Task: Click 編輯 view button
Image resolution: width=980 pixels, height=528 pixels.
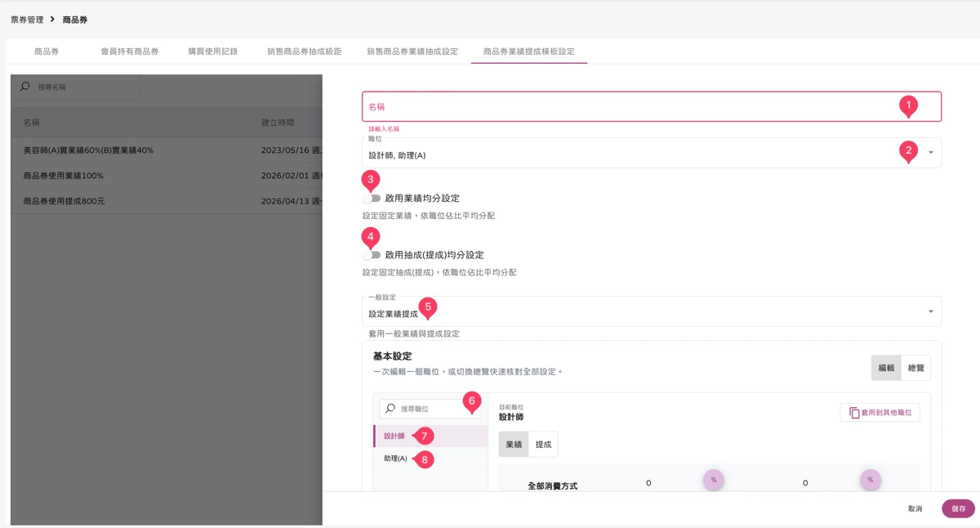Action: click(886, 368)
